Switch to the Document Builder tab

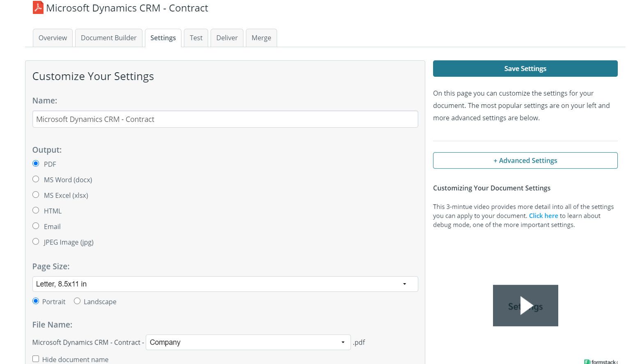(108, 38)
